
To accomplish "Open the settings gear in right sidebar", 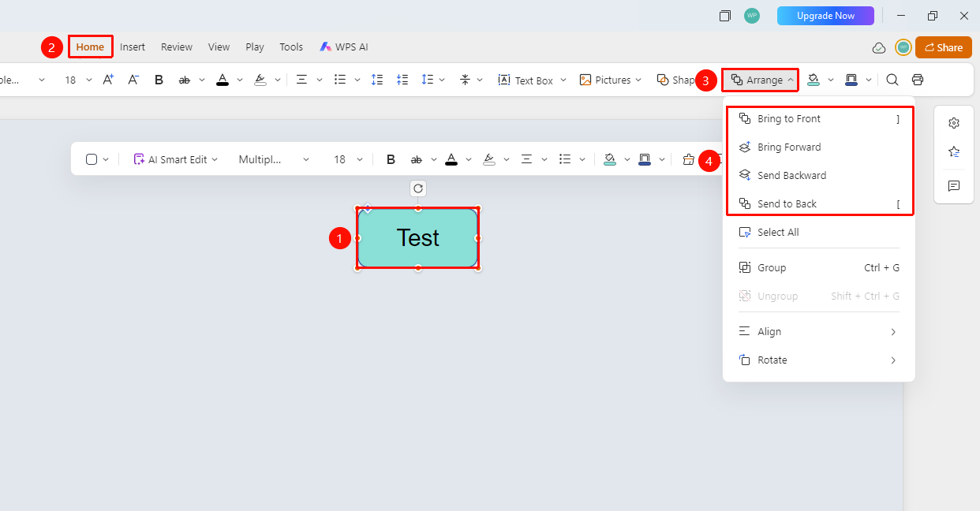I will tap(954, 123).
